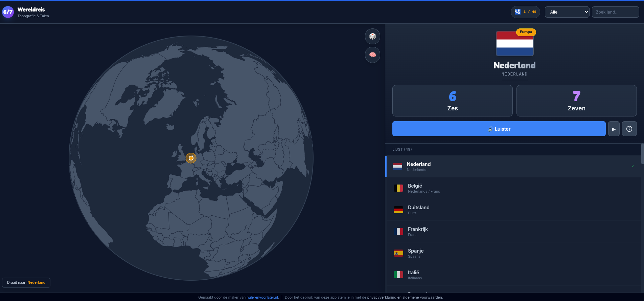The height and width of the screenshot is (301, 644).
Task: Select the België flag icon in list
Action: (398, 188)
